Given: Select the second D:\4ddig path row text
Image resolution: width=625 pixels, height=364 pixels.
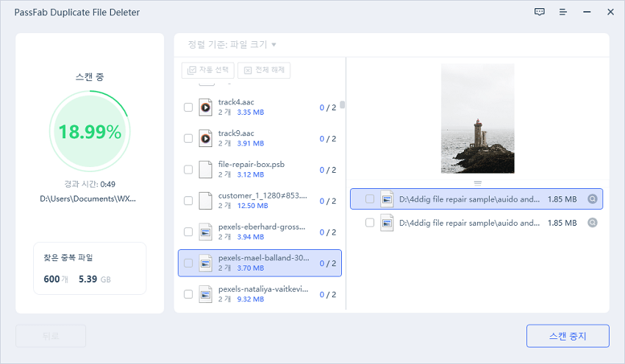Looking at the screenshot, I should click(x=470, y=223).
